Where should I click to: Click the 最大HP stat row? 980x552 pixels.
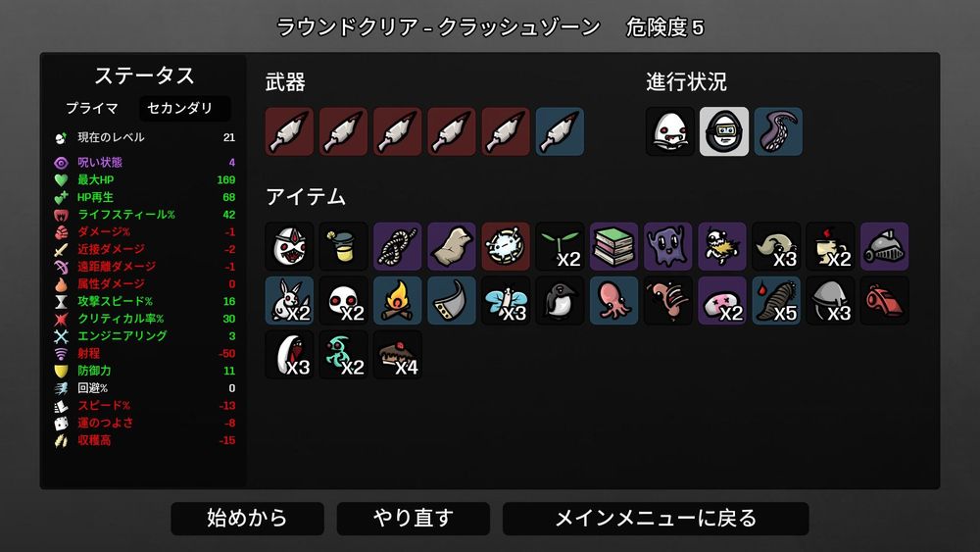(x=144, y=180)
